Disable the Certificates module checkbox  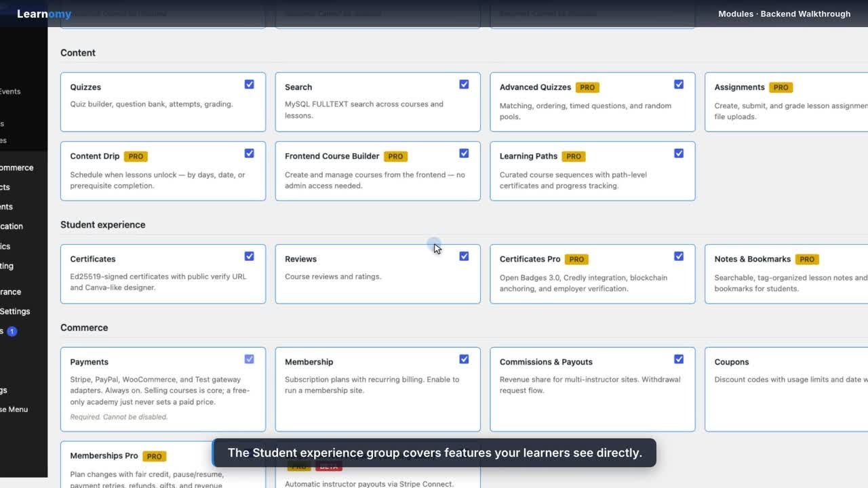[x=249, y=257]
